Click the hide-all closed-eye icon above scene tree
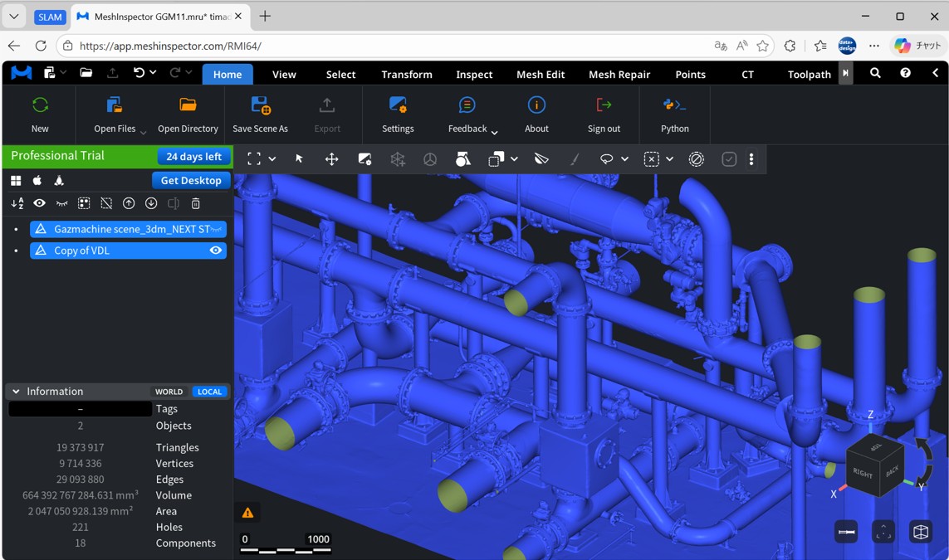This screenshot has width=949, height=560. click(61, 203)
